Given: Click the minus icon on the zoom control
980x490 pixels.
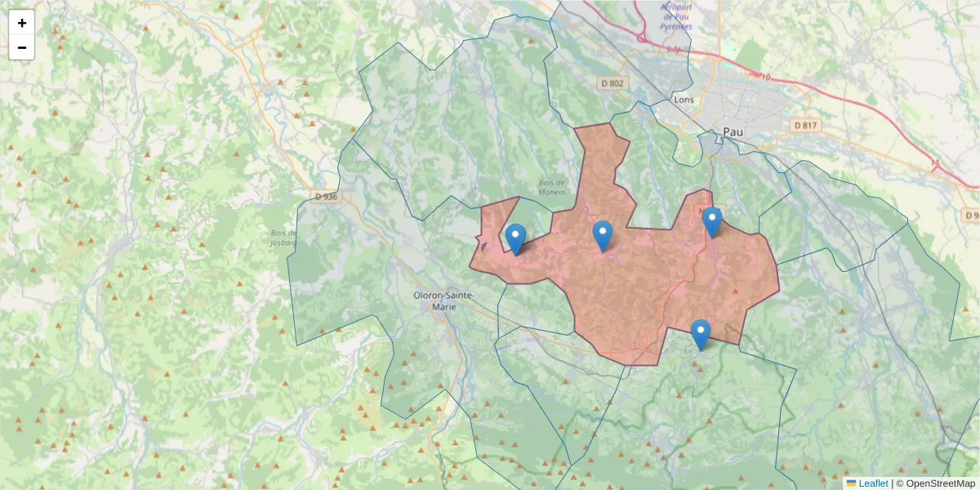Looking at the screenshot, I should pyautogui.click(x=21, y=47).
